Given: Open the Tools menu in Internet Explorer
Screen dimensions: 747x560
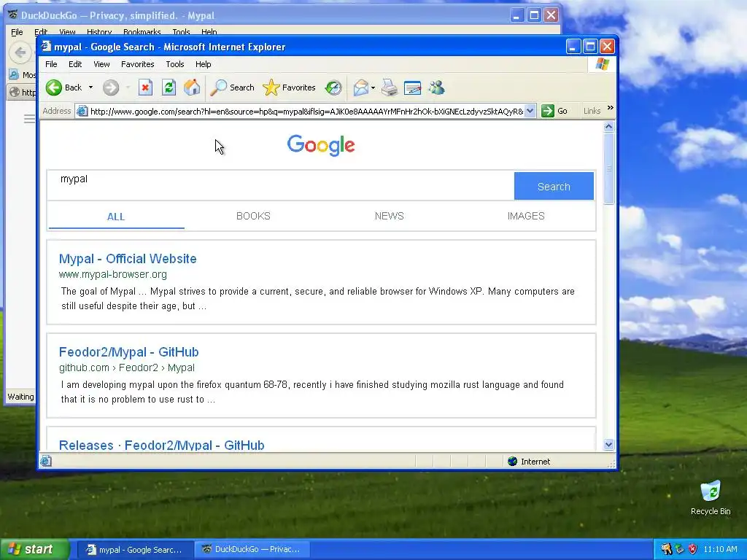Looking at the screenshot, I should pos(175,64).
